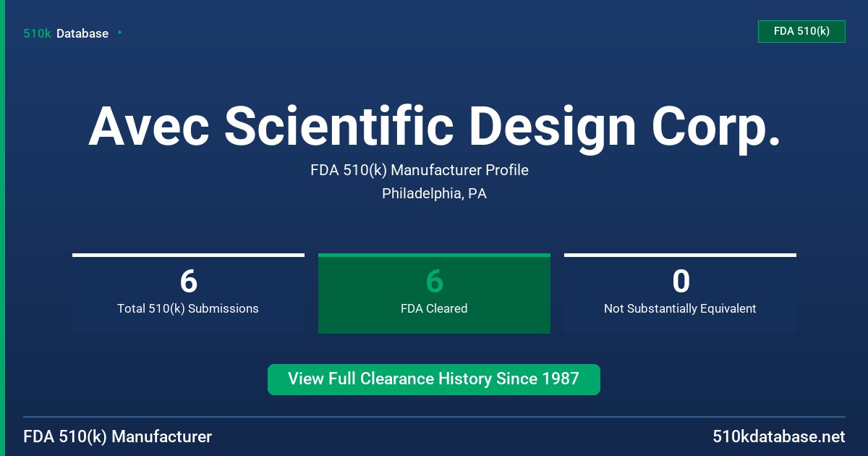This screenshot has width=868, height=456.
Task: Select the FDA 510(k) Manufacturer Profile subtitle
Action: (420, 170)
